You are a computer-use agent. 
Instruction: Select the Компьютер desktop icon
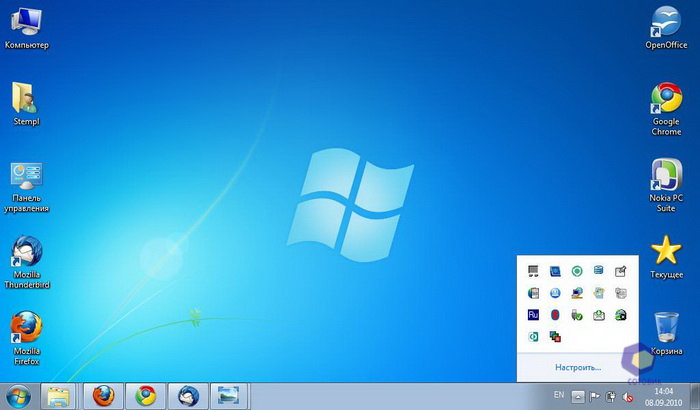pos(26,25)
